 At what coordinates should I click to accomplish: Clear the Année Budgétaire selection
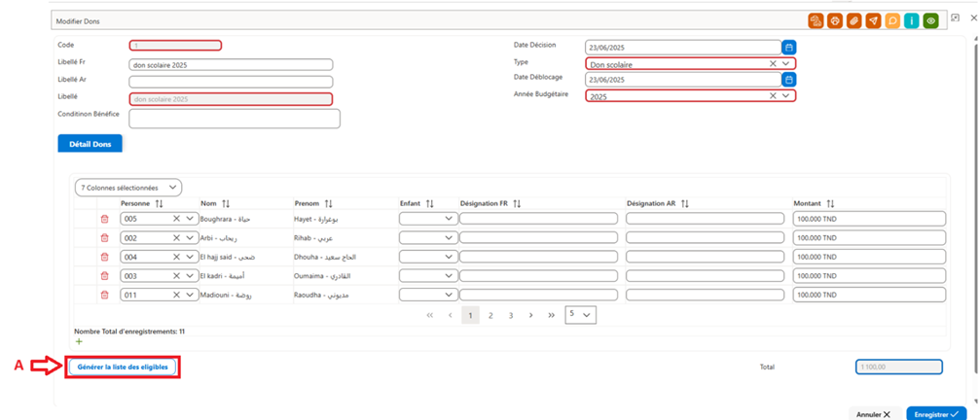click(x=773, y=95)
